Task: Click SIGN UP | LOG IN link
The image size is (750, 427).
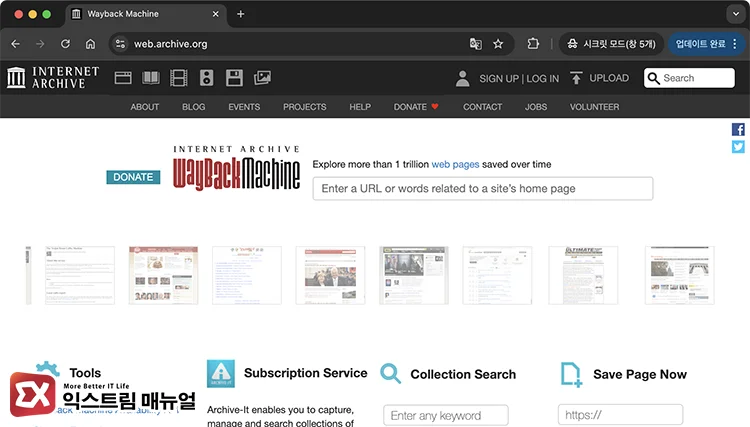Action: click(x=519, y=78)
